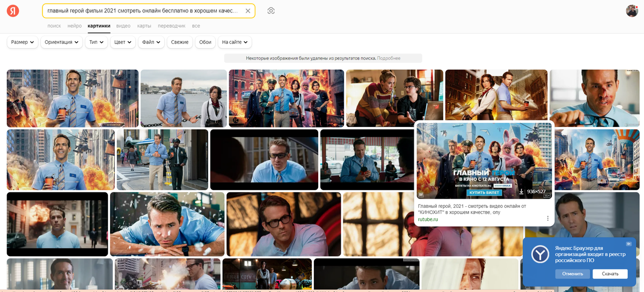Open second-row image of Guy wearing glasses
644x292 pixels.
[264, 159]
